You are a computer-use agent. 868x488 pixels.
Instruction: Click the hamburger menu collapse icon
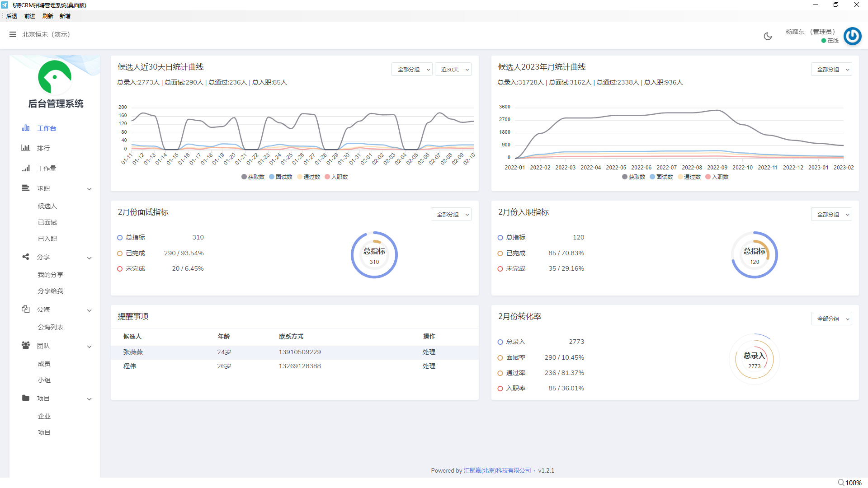(x=13, y=34)
